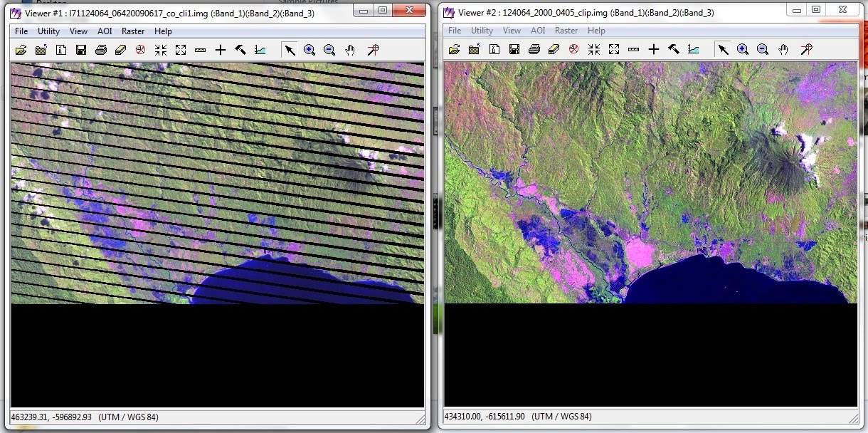
Task: Open the spectral profile tool in Viewer #2
Action: point(694,49)
